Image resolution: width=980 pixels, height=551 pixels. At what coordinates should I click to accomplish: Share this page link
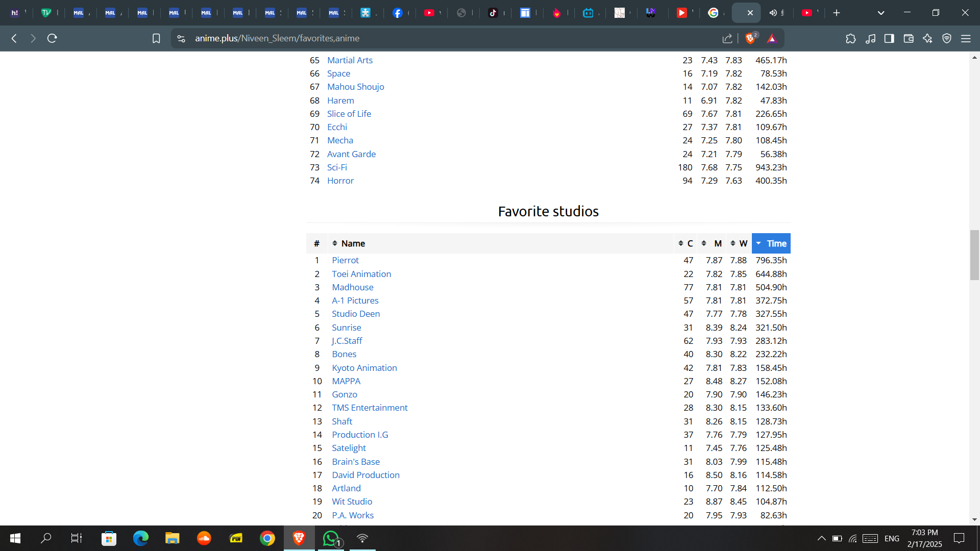point(727,38)
